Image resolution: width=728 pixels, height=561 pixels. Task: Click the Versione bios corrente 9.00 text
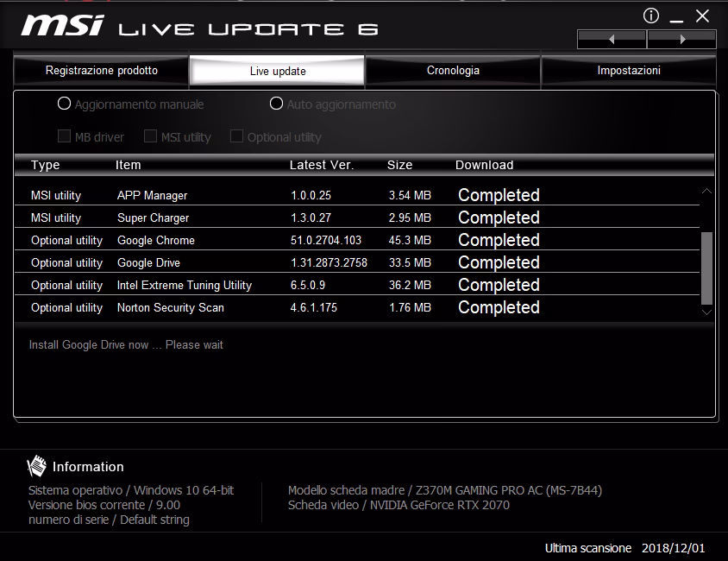click(104, 505)
